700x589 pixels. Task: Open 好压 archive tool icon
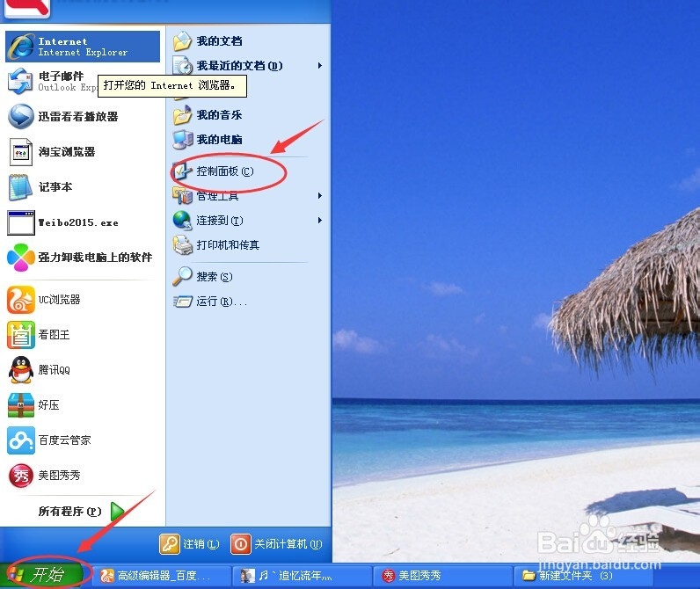(20, 404)
